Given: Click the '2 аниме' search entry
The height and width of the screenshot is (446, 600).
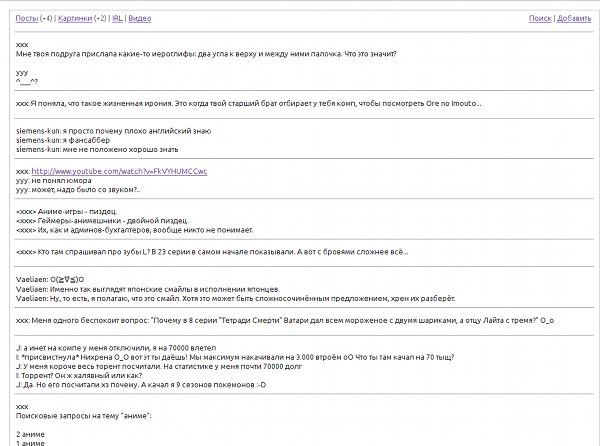Looking at the screenshot, I should pos(30,435).
